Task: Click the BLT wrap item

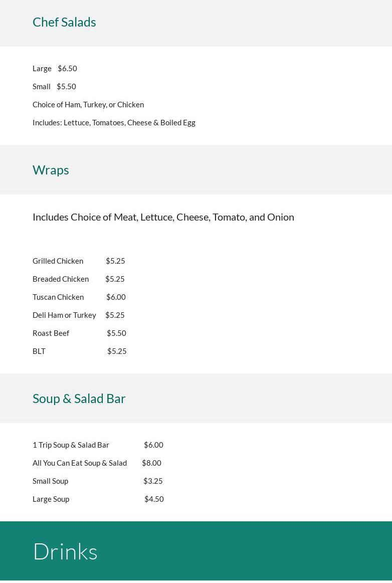Action: (39, 351)
